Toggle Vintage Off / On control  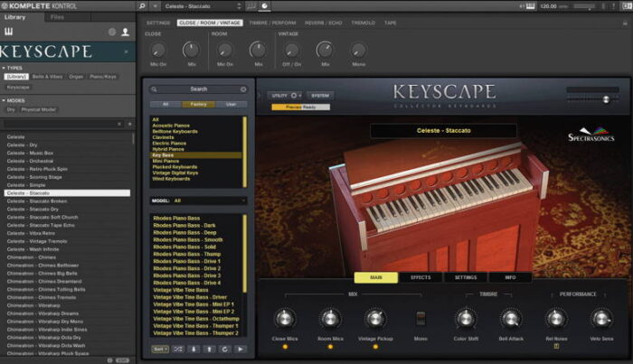289,50
